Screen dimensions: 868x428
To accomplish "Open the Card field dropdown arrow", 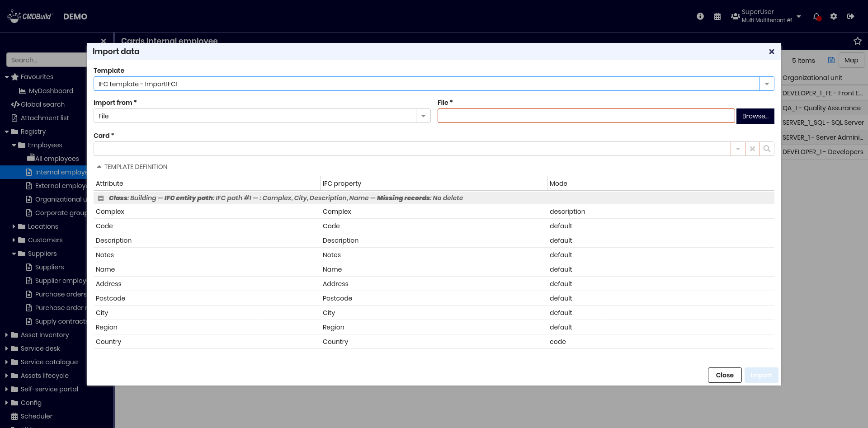I will pyautogui.click(x=738, y=149).
